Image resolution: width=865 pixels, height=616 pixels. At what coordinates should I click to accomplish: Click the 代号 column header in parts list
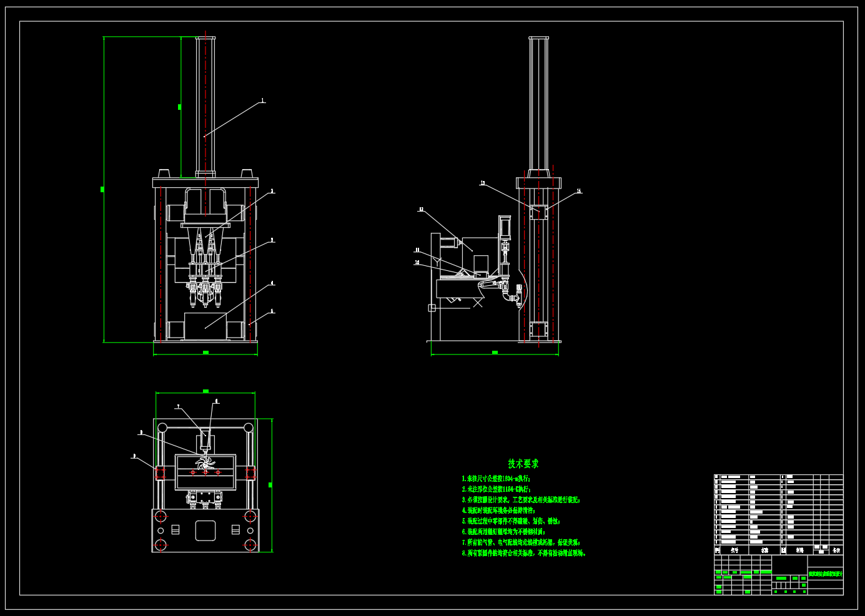(734, 550)
